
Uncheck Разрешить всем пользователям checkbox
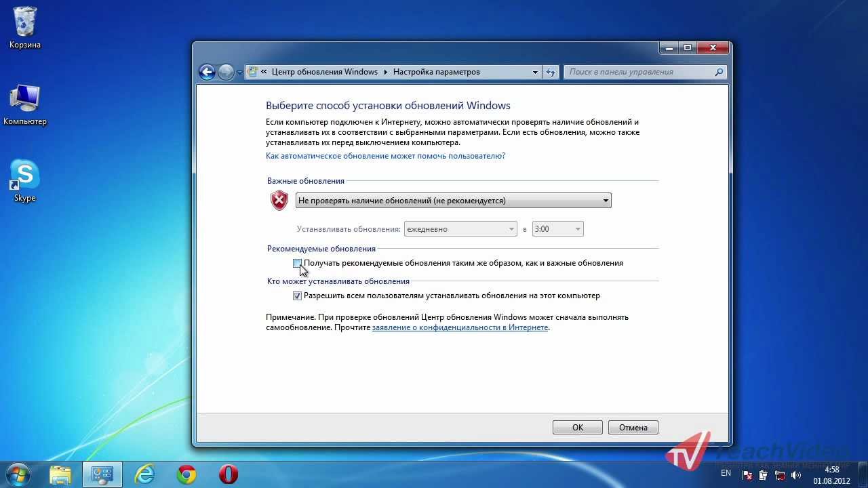tap(297, 296)
